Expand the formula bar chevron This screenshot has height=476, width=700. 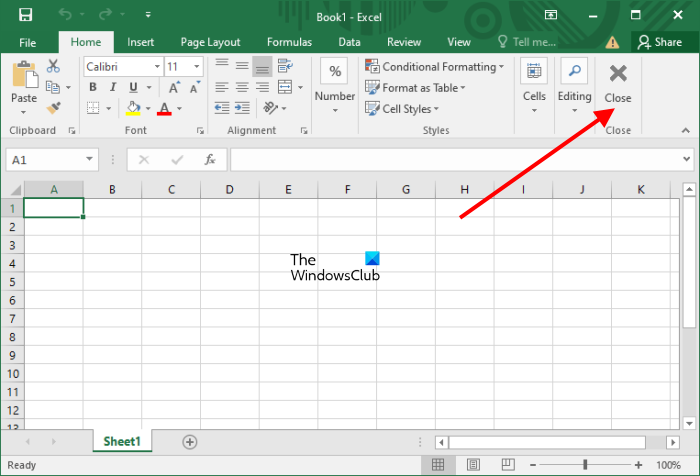pos(687,159)
